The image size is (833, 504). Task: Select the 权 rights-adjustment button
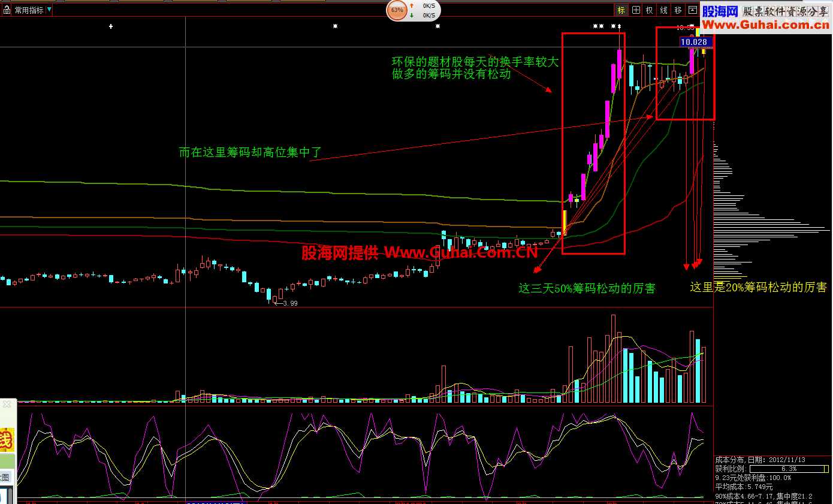(650, 10)
